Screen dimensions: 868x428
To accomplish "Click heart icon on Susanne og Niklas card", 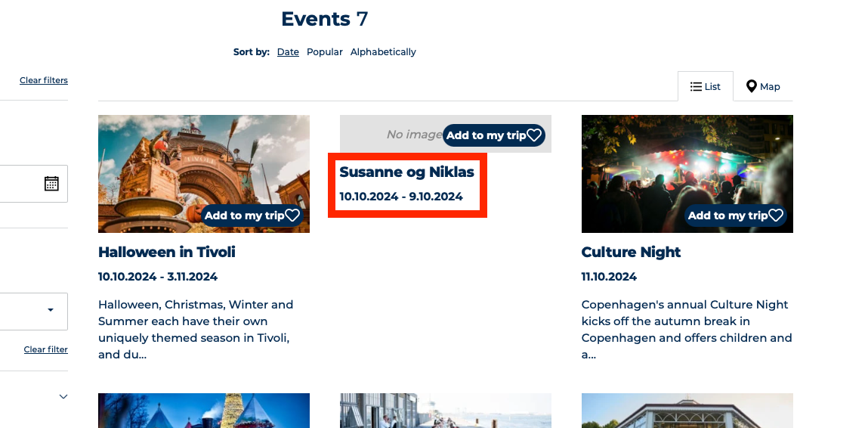I will [533, 135].
